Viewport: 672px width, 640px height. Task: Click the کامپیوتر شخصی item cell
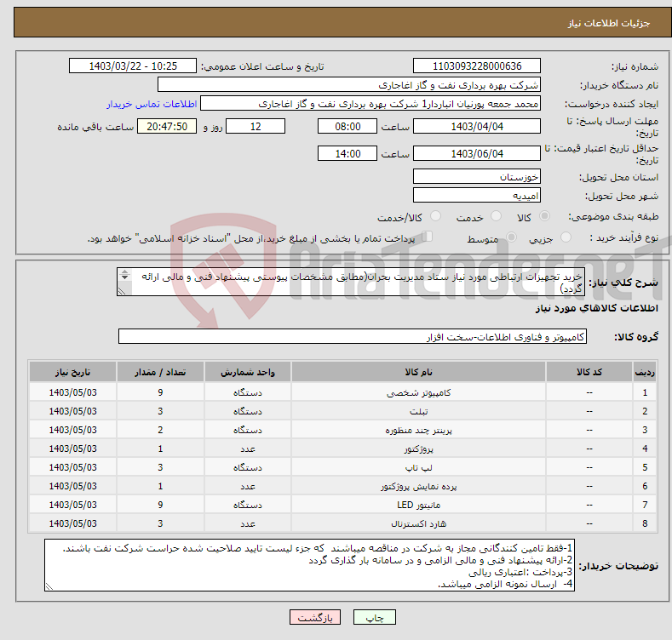click(x=418, y=392)
